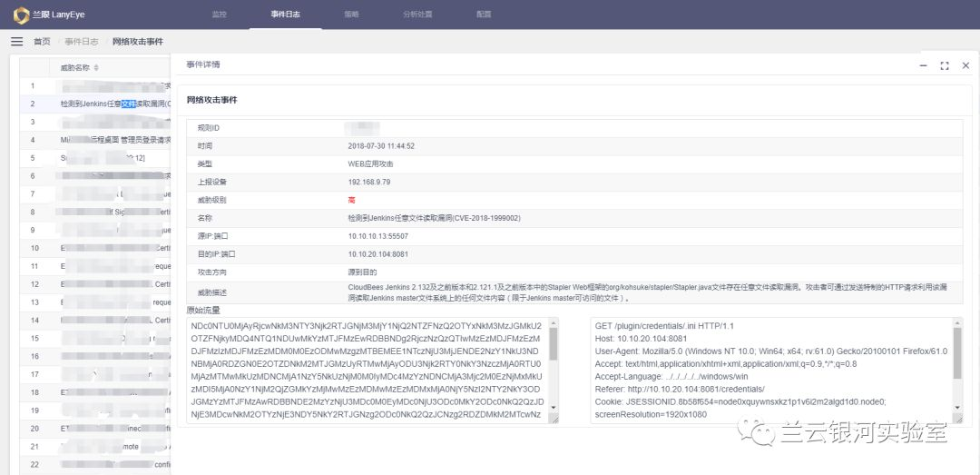Navigate to 首页 in the breadcrumb
Screen dimensions: 980x475
tap(42, 41)
